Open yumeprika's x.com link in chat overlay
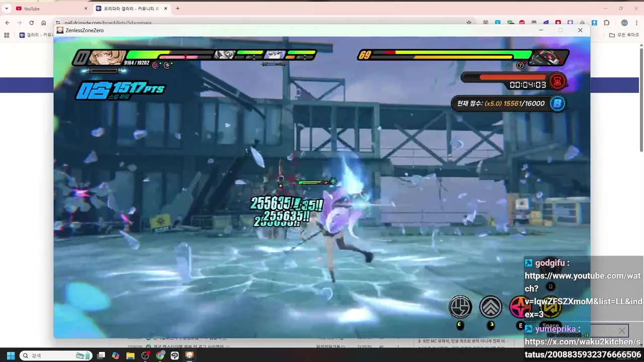The image size is (644, 362). (583, 348)
